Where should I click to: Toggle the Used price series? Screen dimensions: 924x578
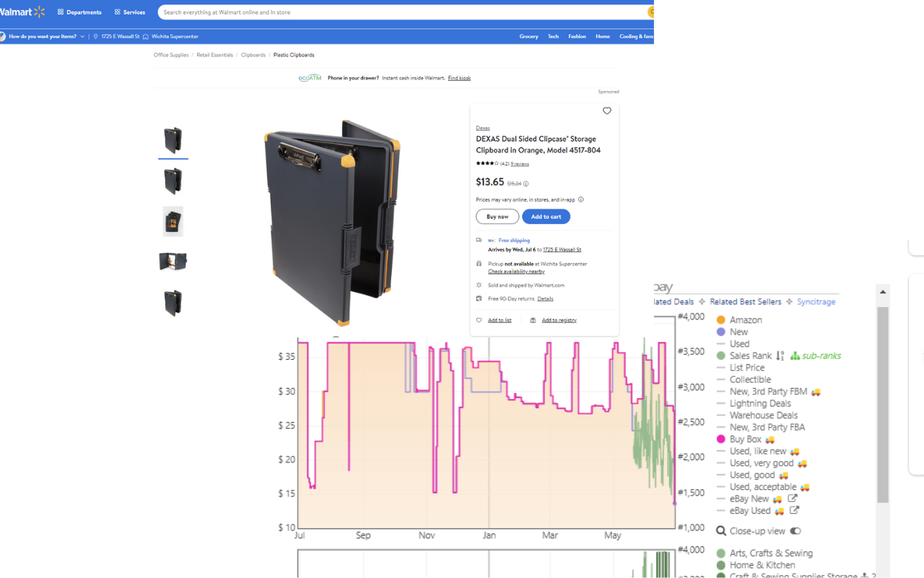[733, 344]
